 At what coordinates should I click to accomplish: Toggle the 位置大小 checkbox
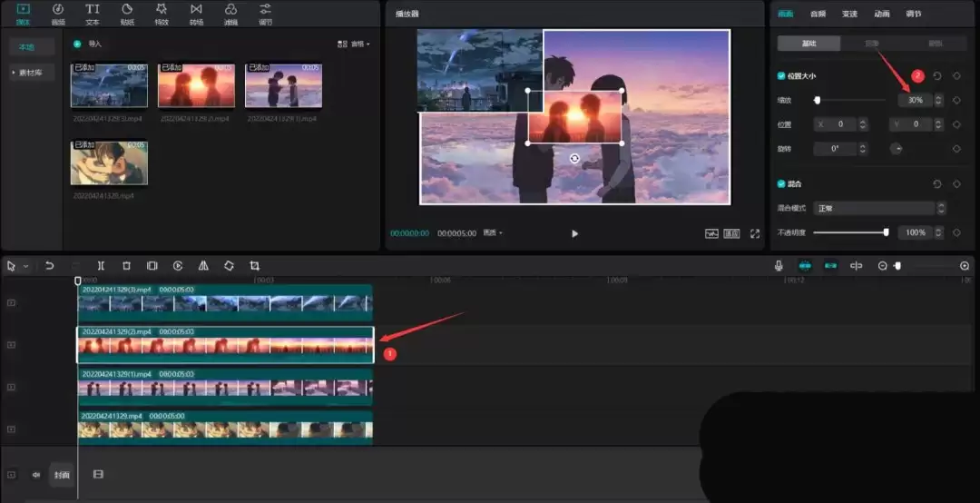[x=782, y=76]
